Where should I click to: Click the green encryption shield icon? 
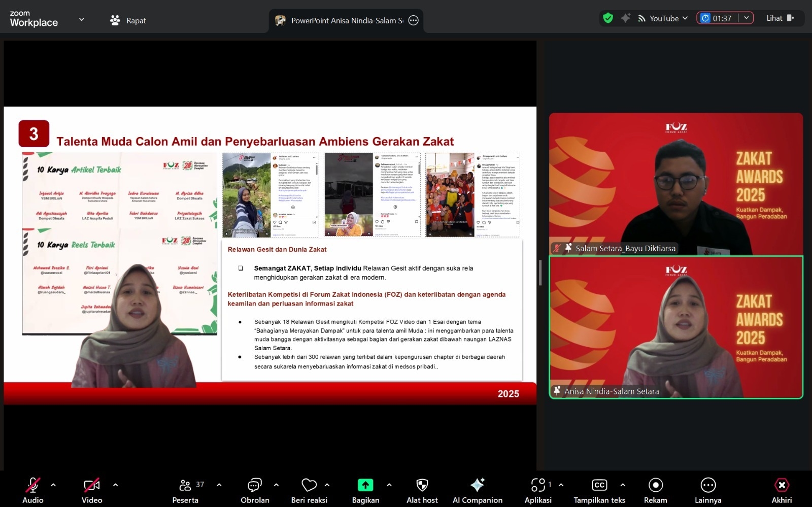coord(608,18)
